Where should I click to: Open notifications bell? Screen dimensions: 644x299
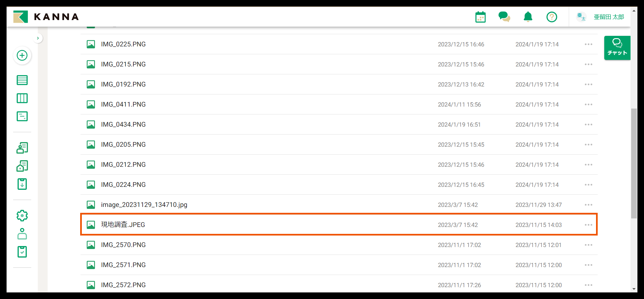528,17
